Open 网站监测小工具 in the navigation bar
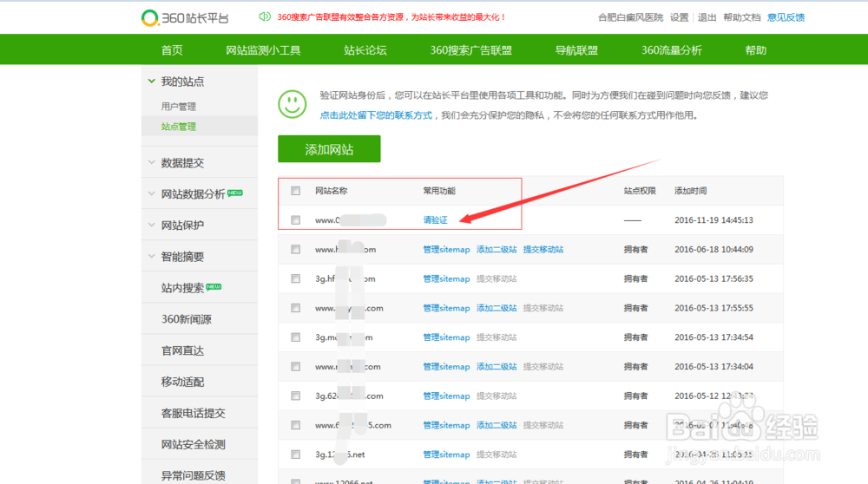Viewport: 868px width, 484px height. [263, 50]
